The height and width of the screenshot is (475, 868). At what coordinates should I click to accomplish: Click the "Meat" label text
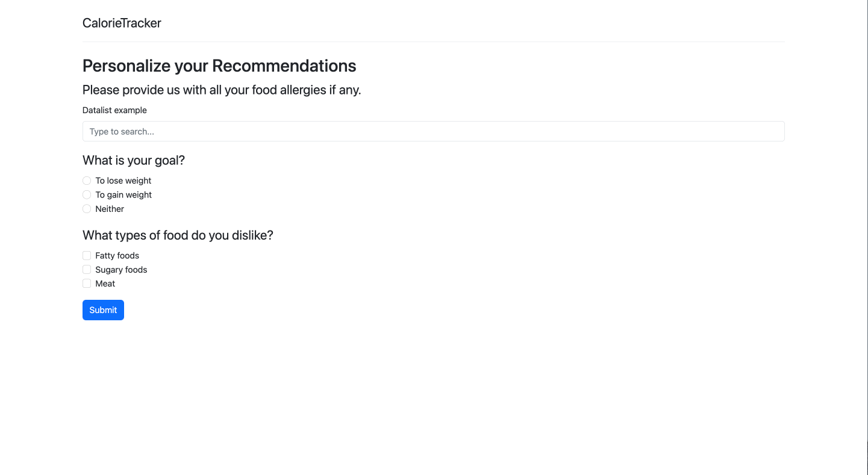[105, 283]
